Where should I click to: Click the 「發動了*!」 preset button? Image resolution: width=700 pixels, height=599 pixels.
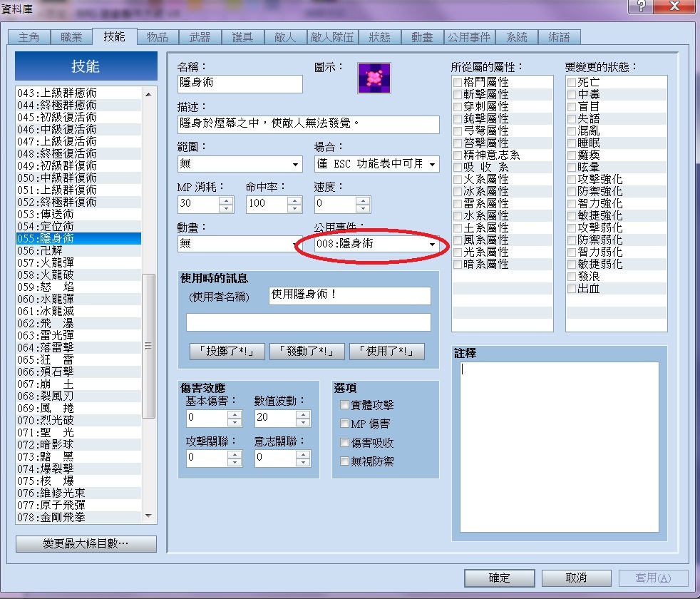[x=307, y=352]
